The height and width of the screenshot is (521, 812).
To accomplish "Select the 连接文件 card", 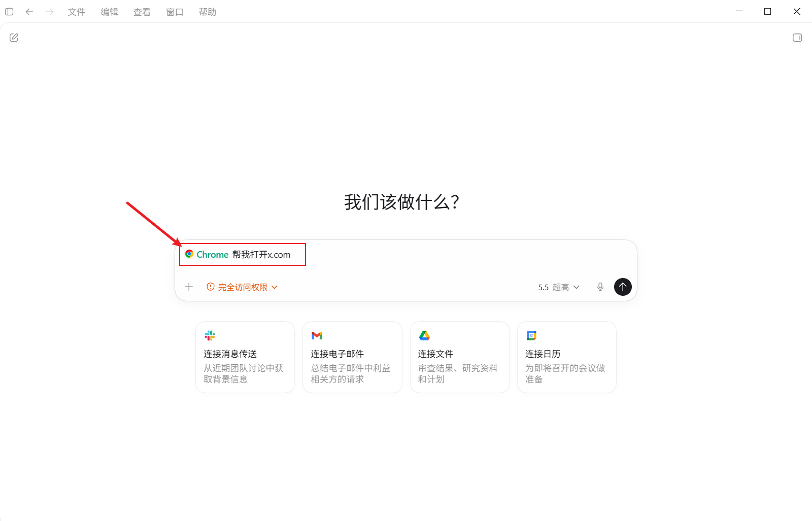I will [460, 357].
